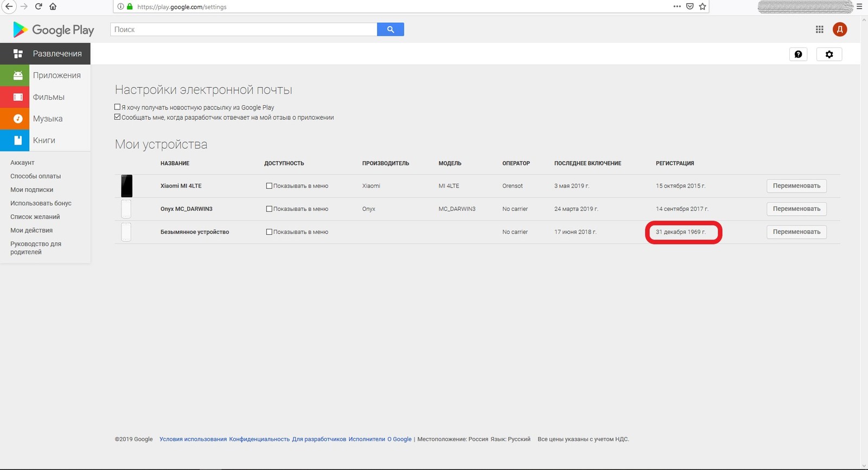Rename the Безымянное устройство device
This screenshot has width=868, height=470.
point(796,232)
